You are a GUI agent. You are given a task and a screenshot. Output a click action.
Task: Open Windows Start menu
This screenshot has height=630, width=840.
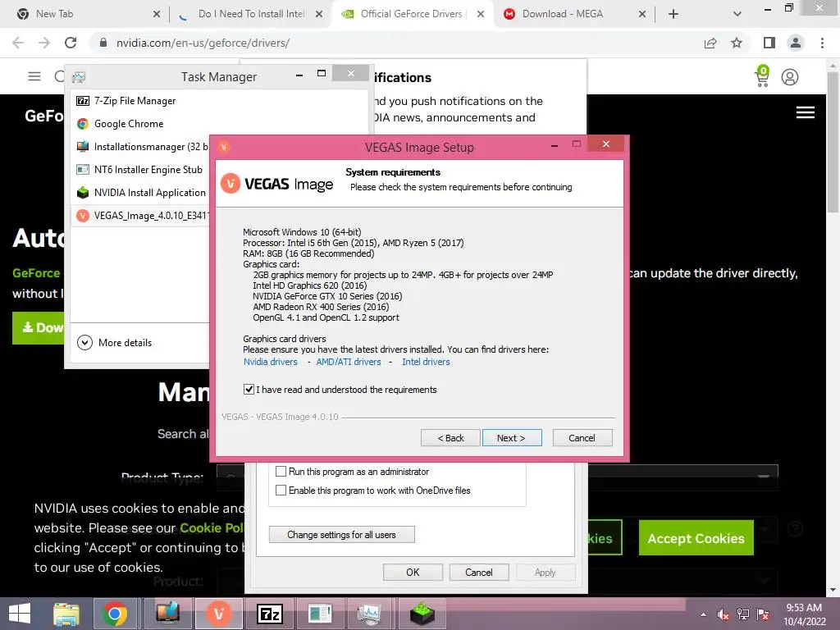(x=20, y=614)
